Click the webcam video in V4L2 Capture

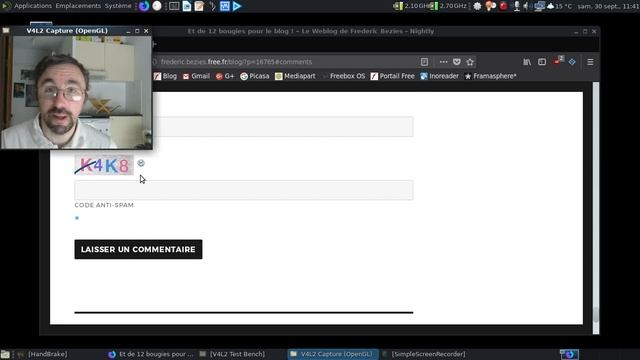pos(76,92)
